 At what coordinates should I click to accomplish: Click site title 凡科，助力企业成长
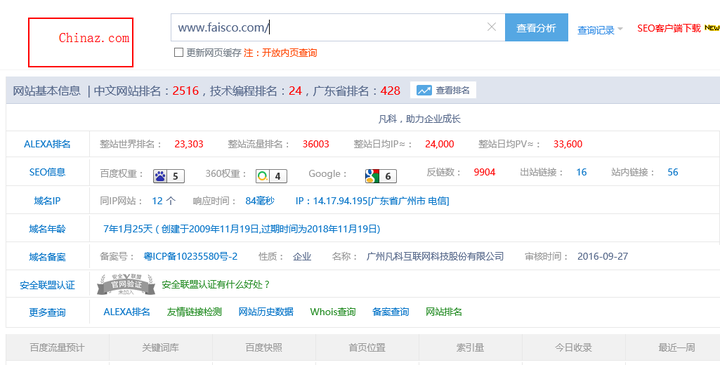pyautogui.click(x=419, y=119)
